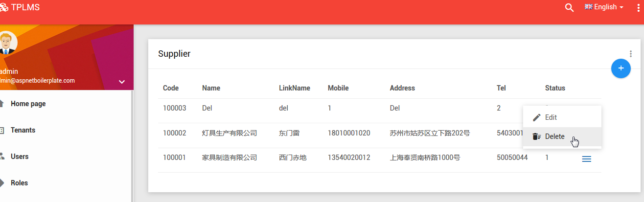Choose Delete in the context menu

(x=562, y=136)
